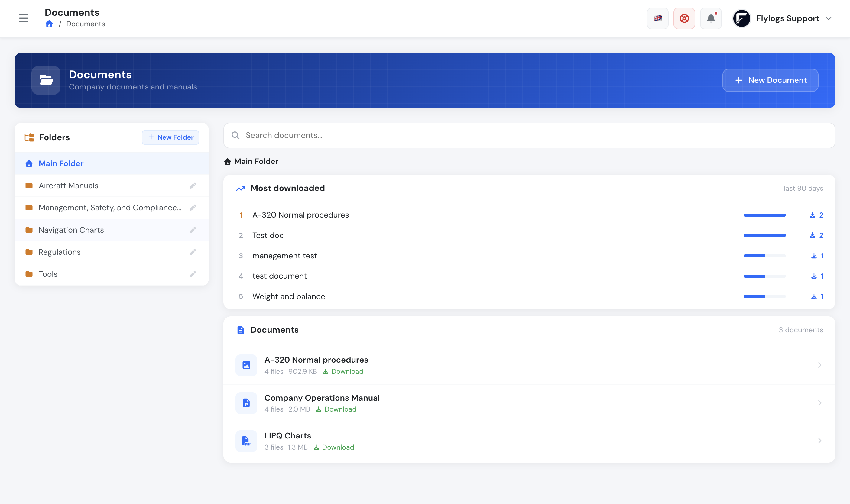Screen dimensions: 850x504
Task: Select Main Folder in folders list
Action: [x=112, y=163]
